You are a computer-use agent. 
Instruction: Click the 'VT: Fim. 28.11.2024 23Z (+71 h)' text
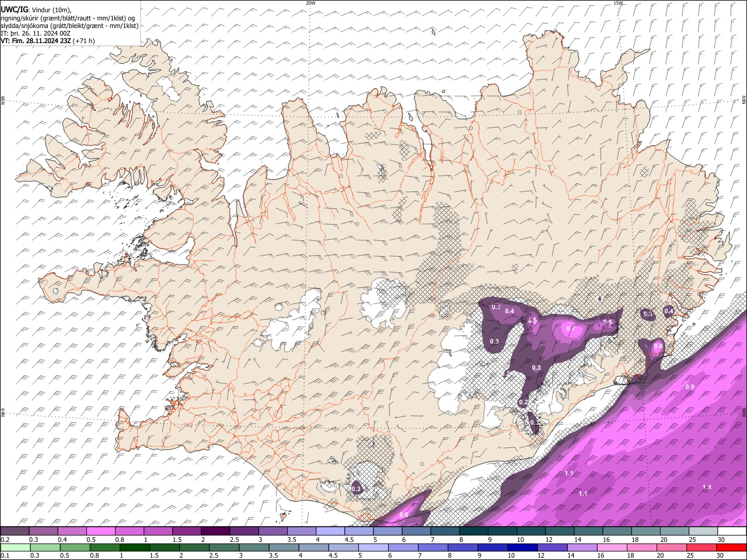coord(47,41)
